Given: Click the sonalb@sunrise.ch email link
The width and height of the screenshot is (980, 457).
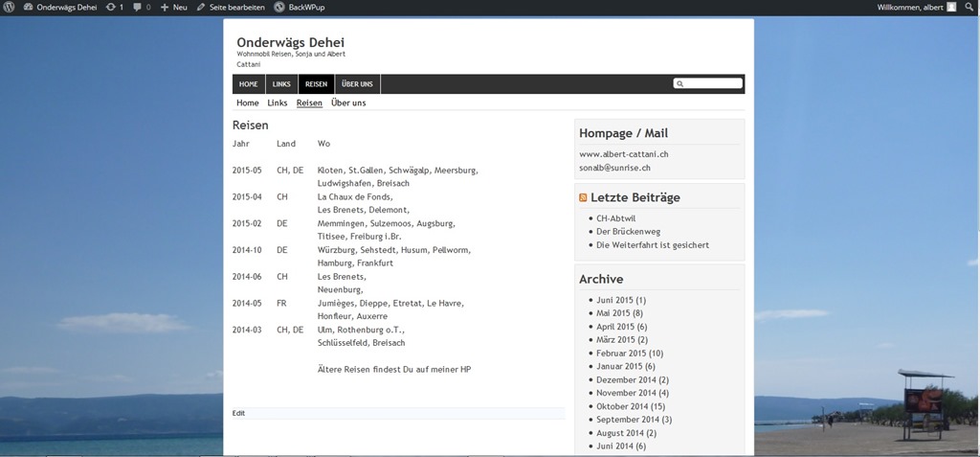Looking at the screenshot, I should tap(614, 168).
